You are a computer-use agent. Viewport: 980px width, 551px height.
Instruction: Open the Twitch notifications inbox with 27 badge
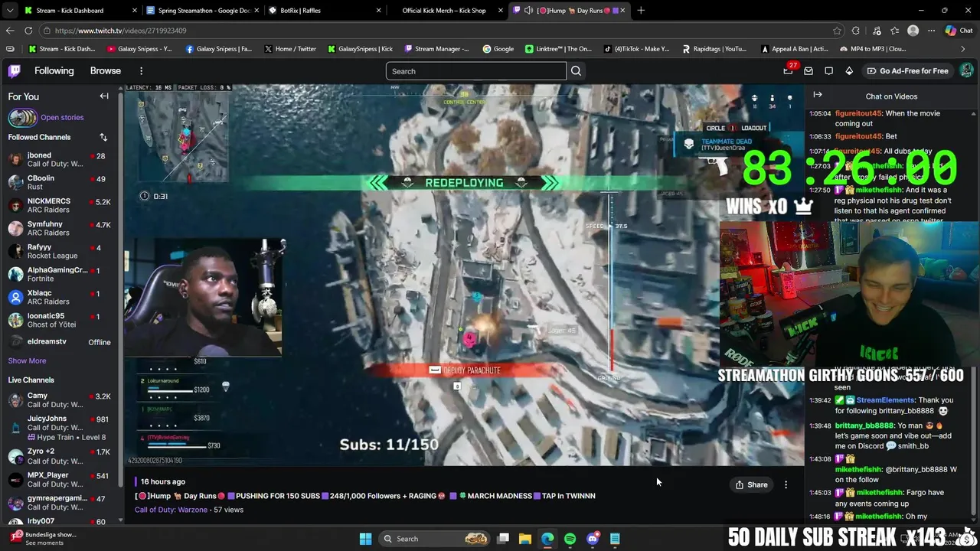[x=788, y=71]
